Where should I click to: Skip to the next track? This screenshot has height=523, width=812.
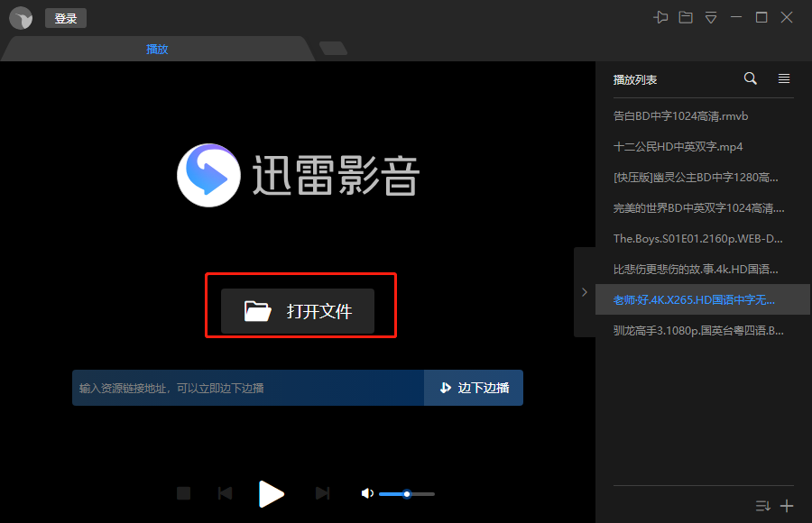click(323, 493)
